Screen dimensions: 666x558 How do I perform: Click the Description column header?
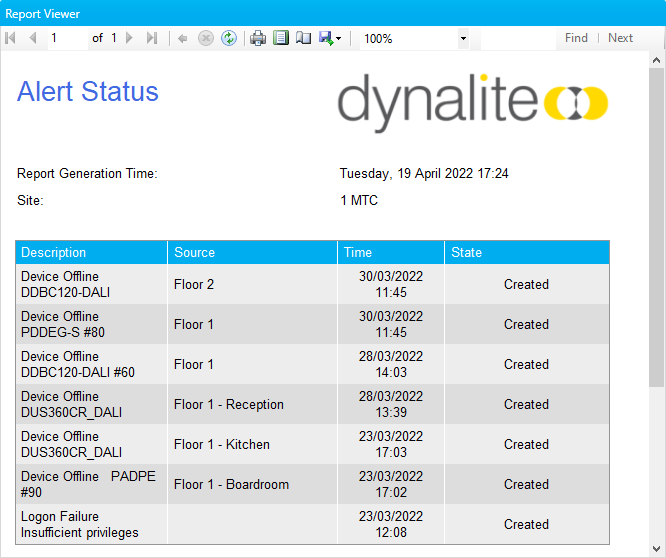pos(54,253)
